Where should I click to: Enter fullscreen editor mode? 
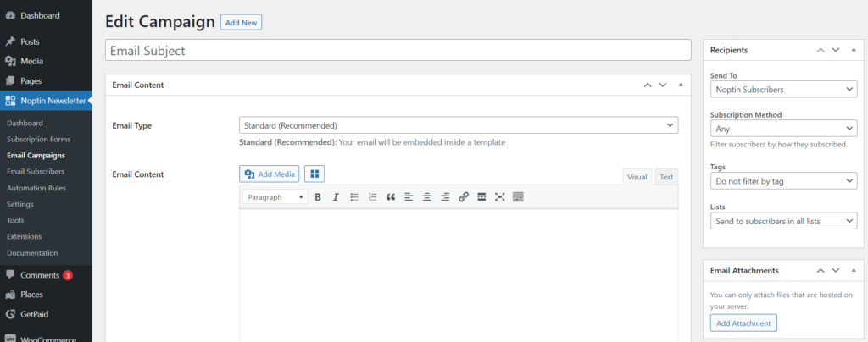(500, 196)
